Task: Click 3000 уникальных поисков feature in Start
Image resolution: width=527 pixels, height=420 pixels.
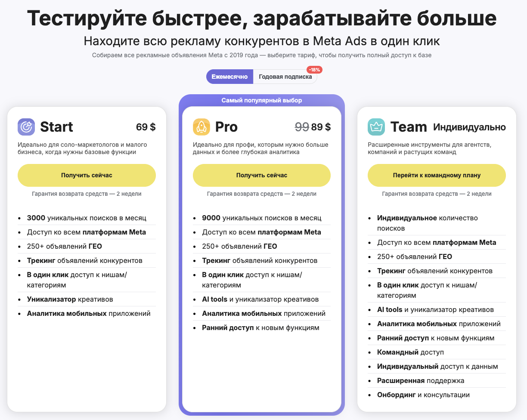Action: point(87,218)
